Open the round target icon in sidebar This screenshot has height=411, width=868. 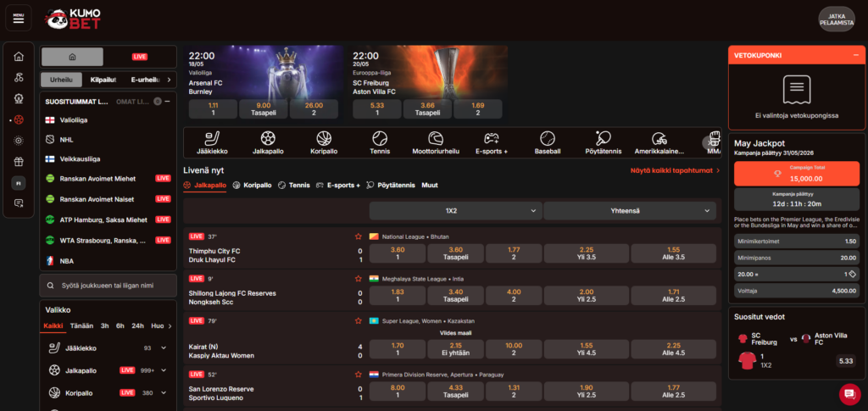point(19,141)
